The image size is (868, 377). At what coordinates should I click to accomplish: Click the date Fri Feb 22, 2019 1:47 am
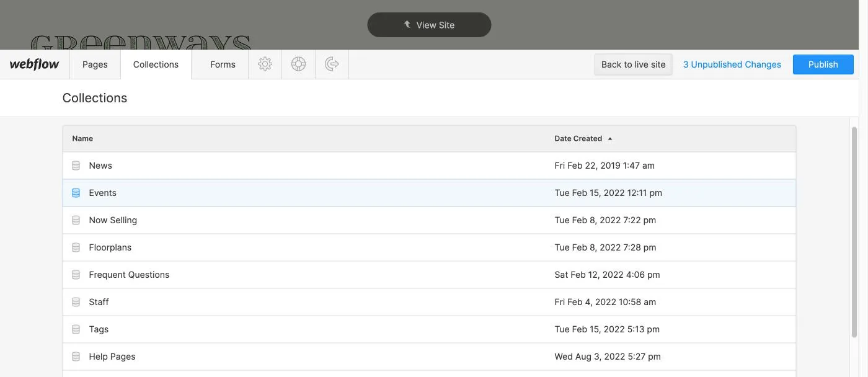pyautogui.click(x=604, y=166)
